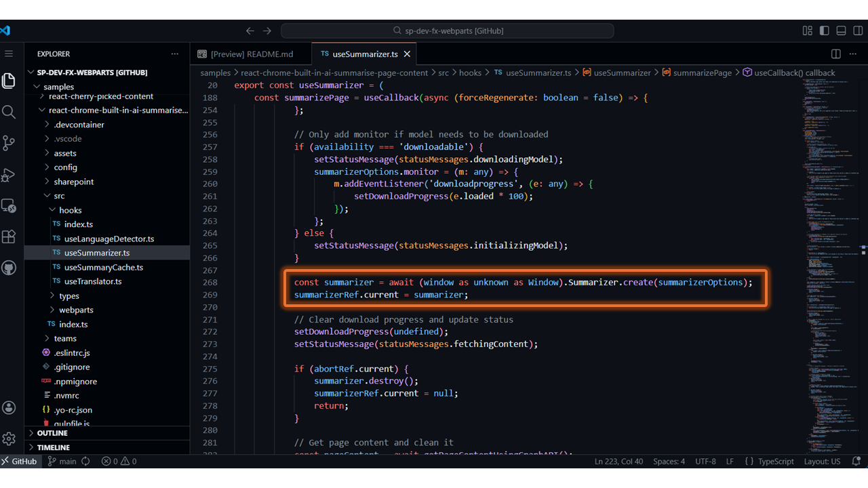Open the Search view in activity bar
868x488 pixels.
click(9, 112)
